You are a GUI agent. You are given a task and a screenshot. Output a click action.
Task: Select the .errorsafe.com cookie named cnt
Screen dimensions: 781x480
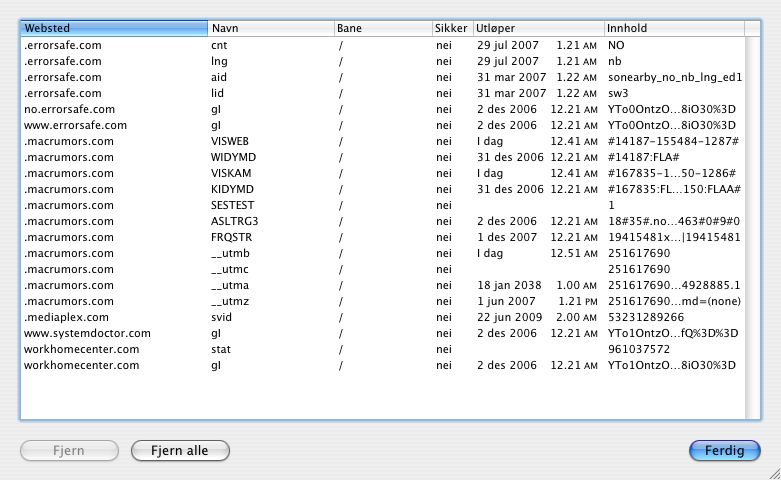pos(383,45)
